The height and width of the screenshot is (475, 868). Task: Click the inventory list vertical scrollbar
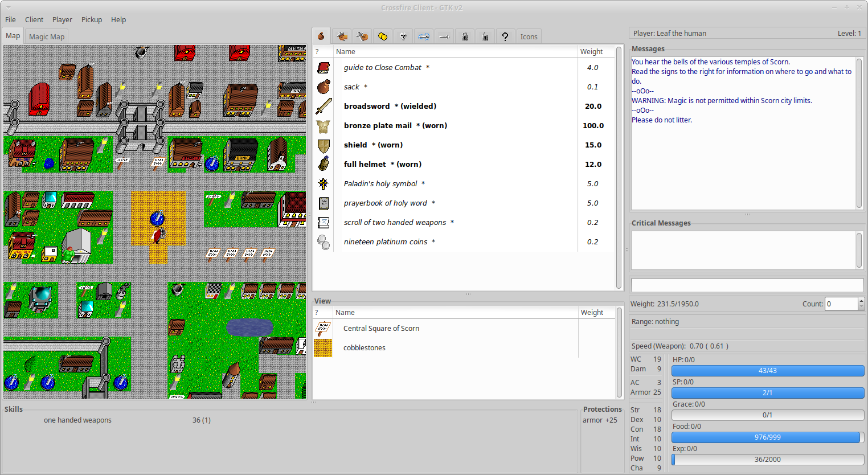[619, 167]
